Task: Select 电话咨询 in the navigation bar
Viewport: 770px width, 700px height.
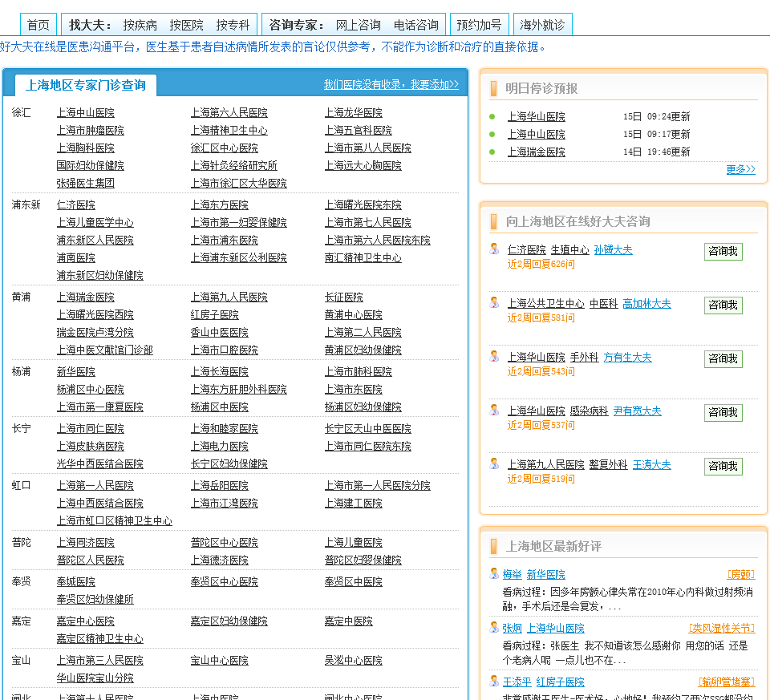Action: point(416,25)
